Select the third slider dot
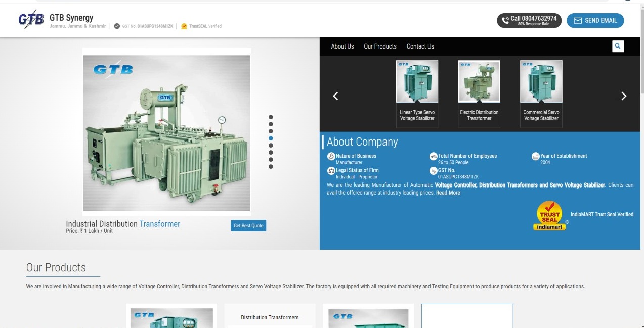This screenshot has width=644, height=328. tap(271, 131)
